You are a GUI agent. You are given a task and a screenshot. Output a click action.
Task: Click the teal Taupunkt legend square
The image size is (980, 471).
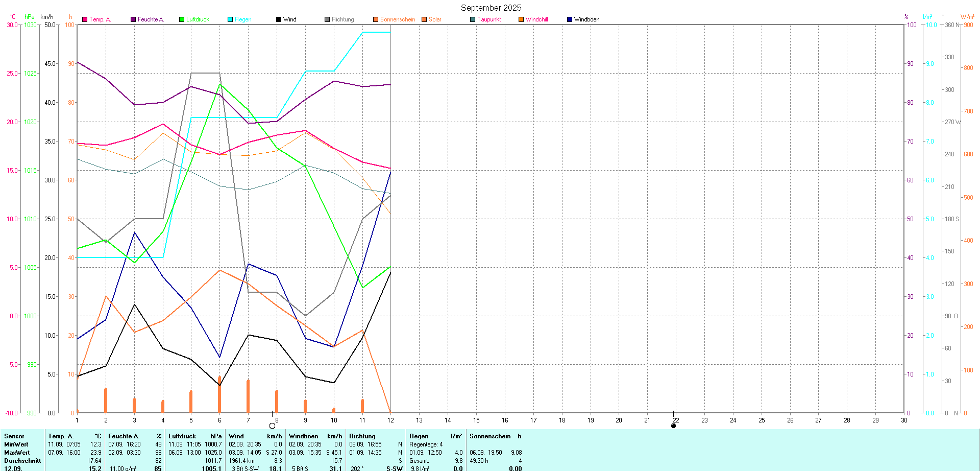[x=473, y=19]
